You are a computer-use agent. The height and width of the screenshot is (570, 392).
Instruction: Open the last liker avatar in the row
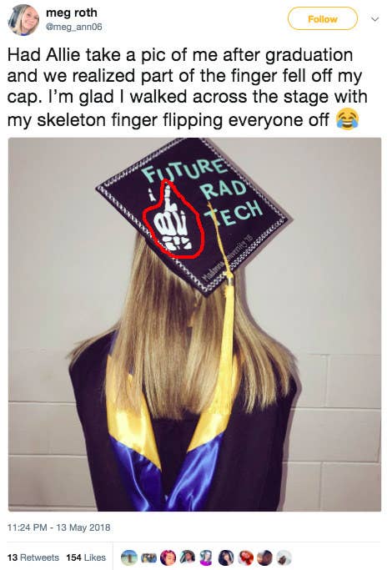pos(284,557)
